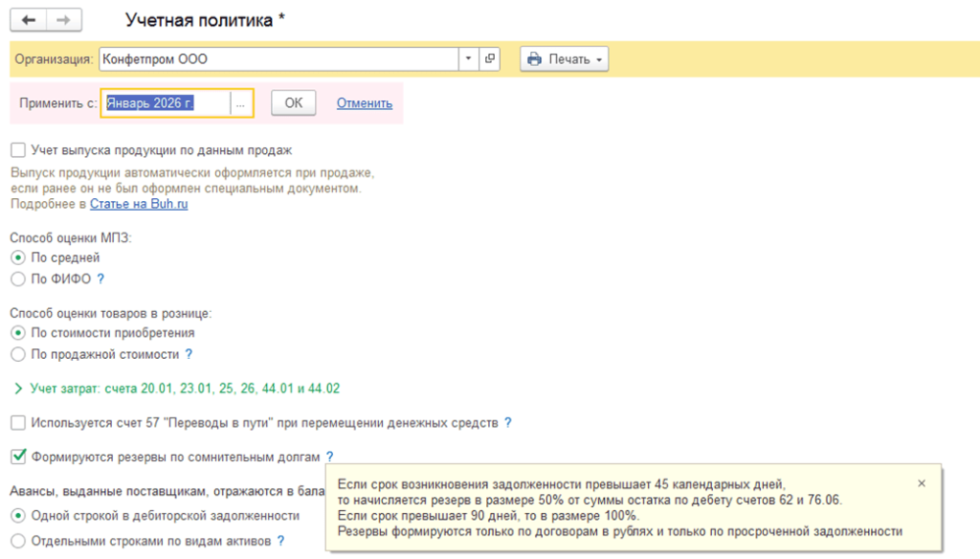This screenshot has height=559, width=980.
Task: Click the Отменить link
Action: [365, 103]
